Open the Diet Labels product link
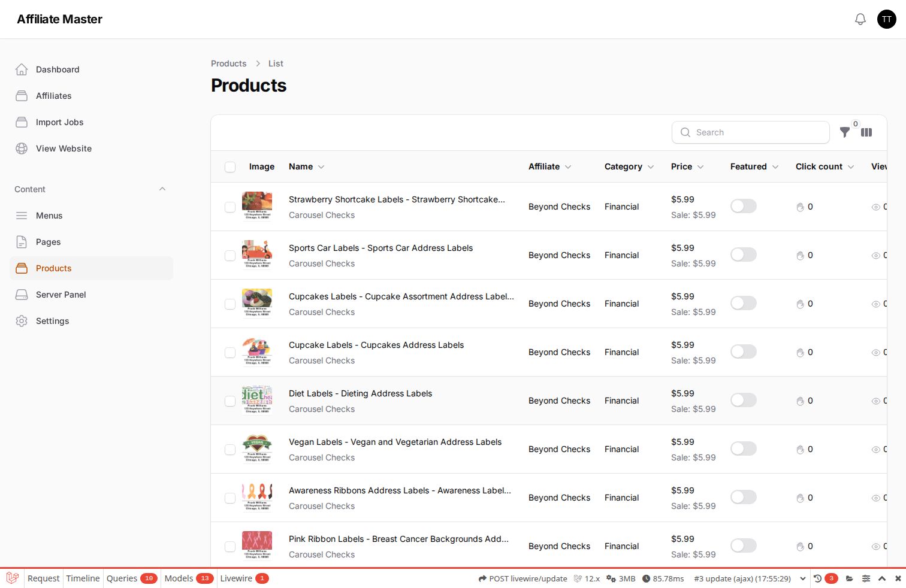The image size is (906, 588). point(360,393)
